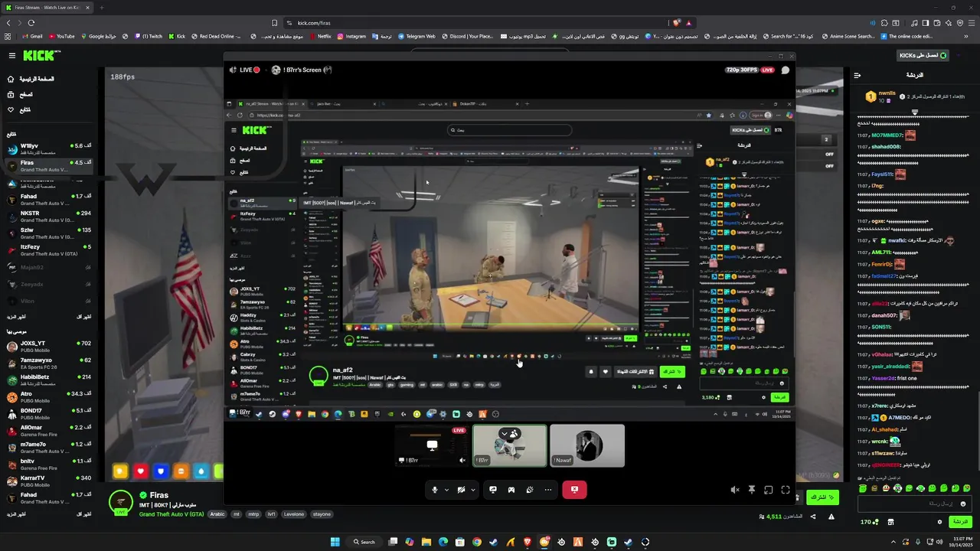Mute microphone in Discord call controls
The height and width of the screenshot is (551, 980).
click(435, 490)
